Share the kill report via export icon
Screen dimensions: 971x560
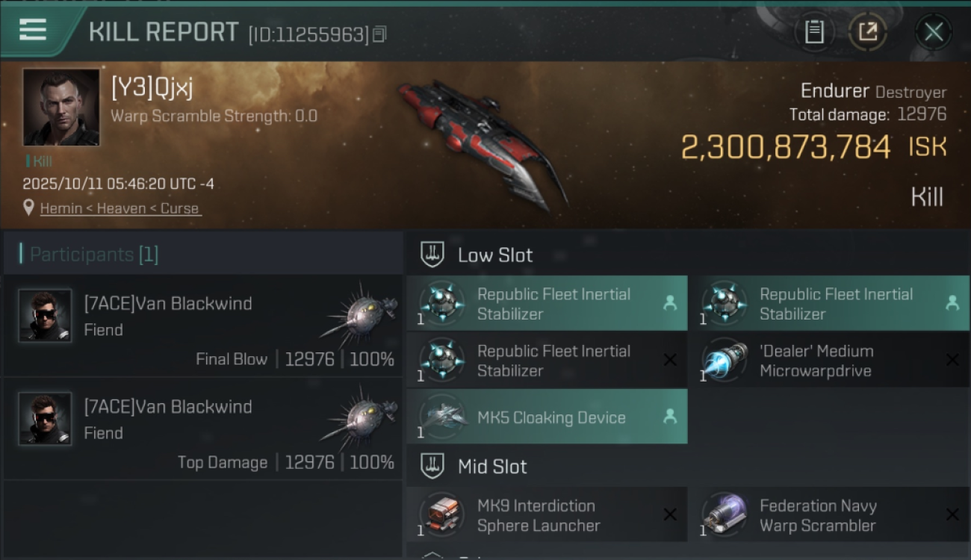pos(867,32)
